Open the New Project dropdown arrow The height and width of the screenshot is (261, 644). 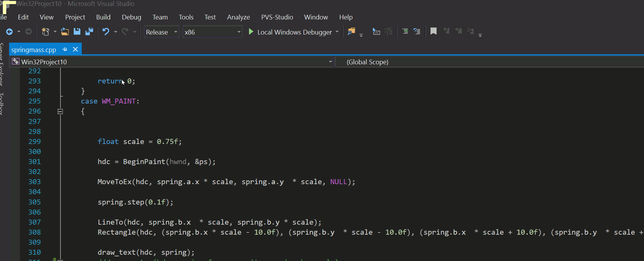(55, 32)
